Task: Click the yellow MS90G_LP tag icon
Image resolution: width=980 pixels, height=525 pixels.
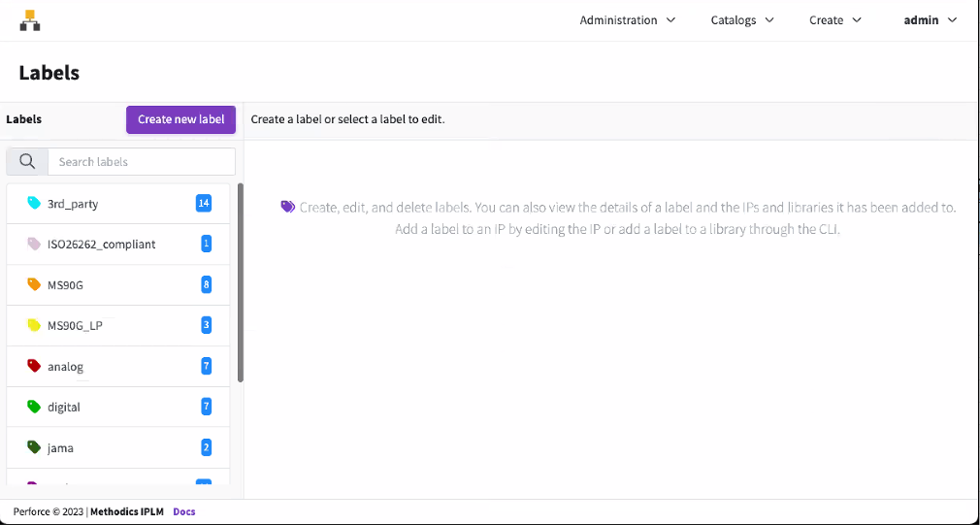Action: pyautogui.click(x=34, y=326)
